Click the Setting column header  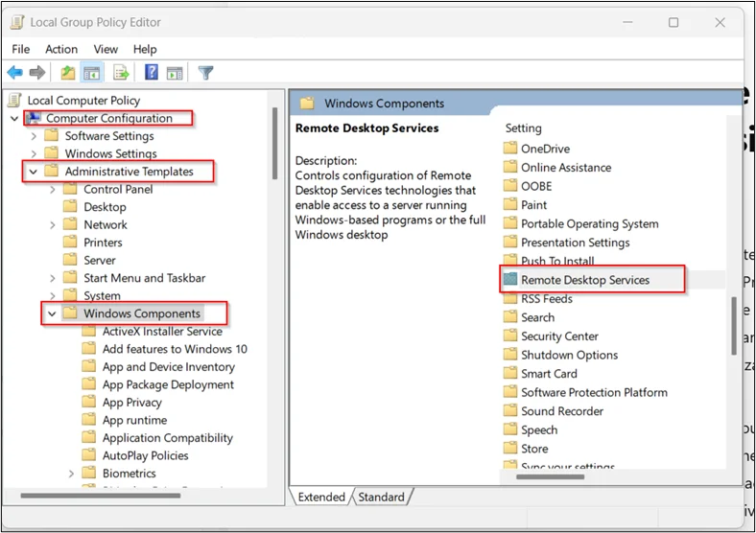[x=523, y=128]
